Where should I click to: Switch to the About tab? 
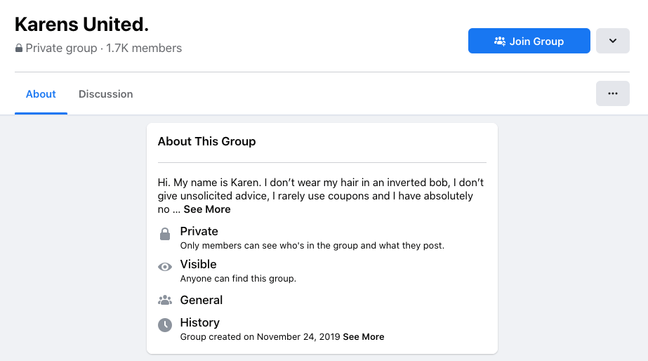tap(40, 94)
